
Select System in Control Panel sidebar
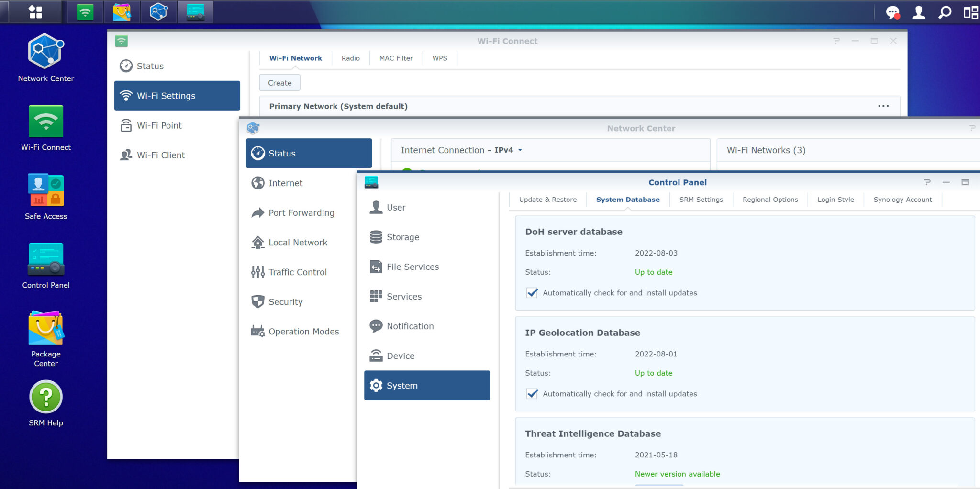coord(427,385)
